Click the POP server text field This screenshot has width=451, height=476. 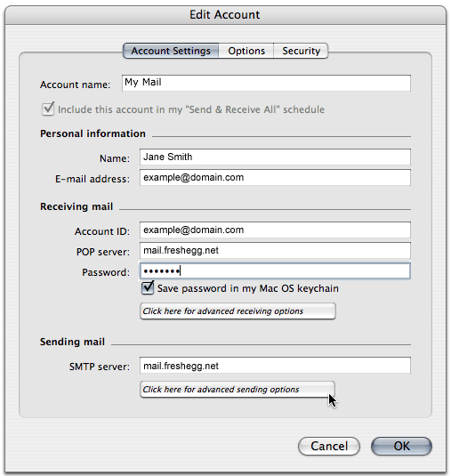275,250
